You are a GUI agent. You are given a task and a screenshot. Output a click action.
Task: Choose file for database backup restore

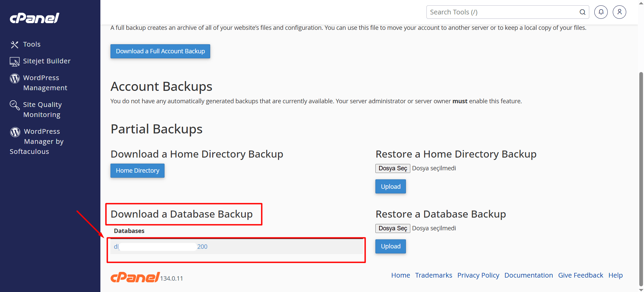(x=393, y=228)
